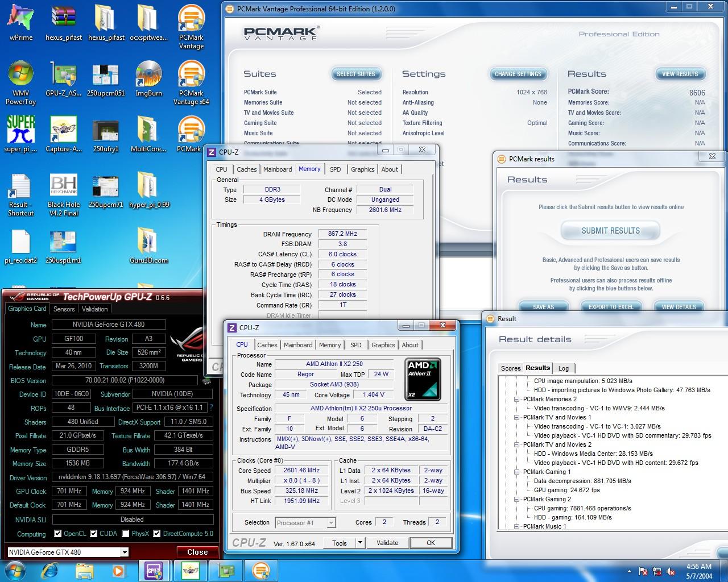Select the PCMark Vantage x64 desktop shortcut
Screen dimensions: 728x582
pyautogui.click(x=192, y=82)
